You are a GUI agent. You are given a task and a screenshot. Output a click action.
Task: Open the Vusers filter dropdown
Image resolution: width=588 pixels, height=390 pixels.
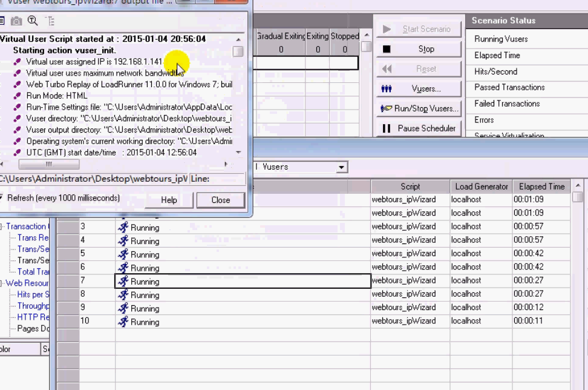pos(341,167)
